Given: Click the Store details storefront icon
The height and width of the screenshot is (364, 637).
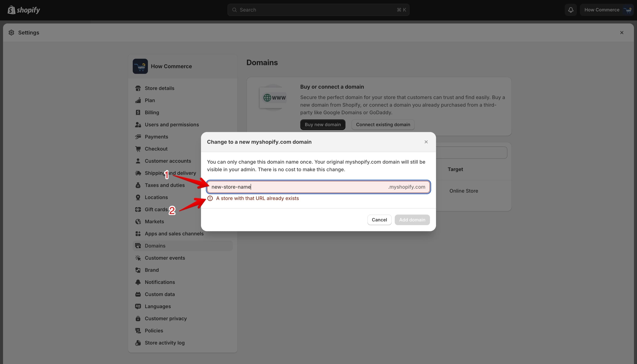Looking at the screenshot, I should click(x=138, y=88).
